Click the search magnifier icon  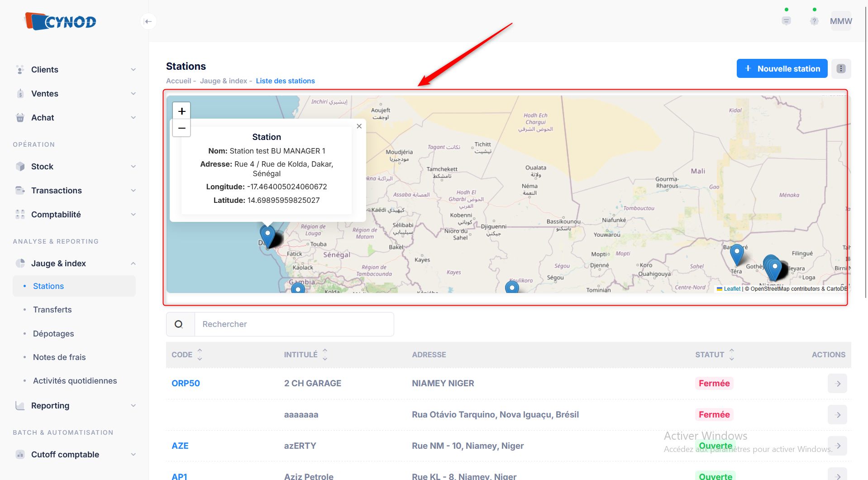pos(179,324)
